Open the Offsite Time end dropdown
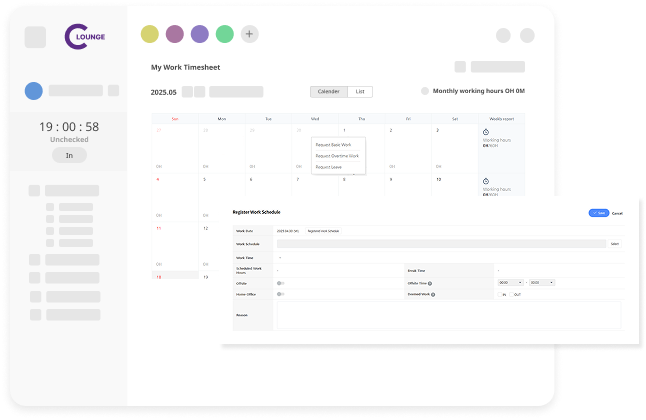The height and width of the screenshot is (420, 646). [542, 283]
